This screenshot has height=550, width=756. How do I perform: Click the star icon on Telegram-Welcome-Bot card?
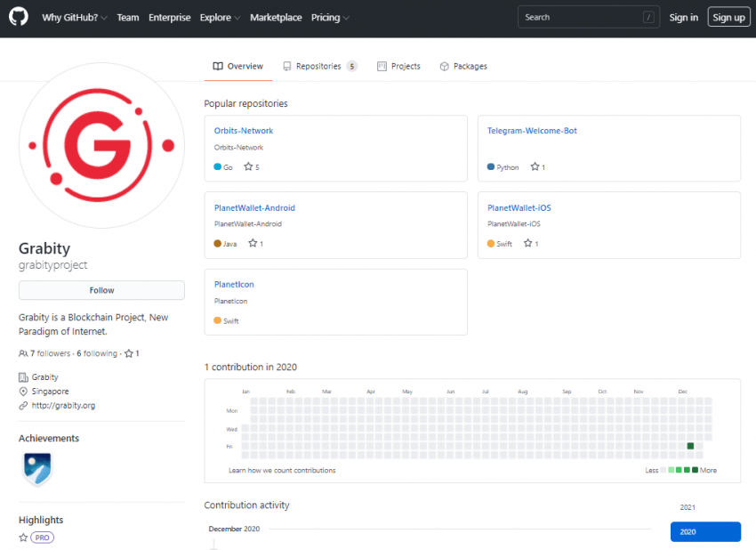pos(535,167)
